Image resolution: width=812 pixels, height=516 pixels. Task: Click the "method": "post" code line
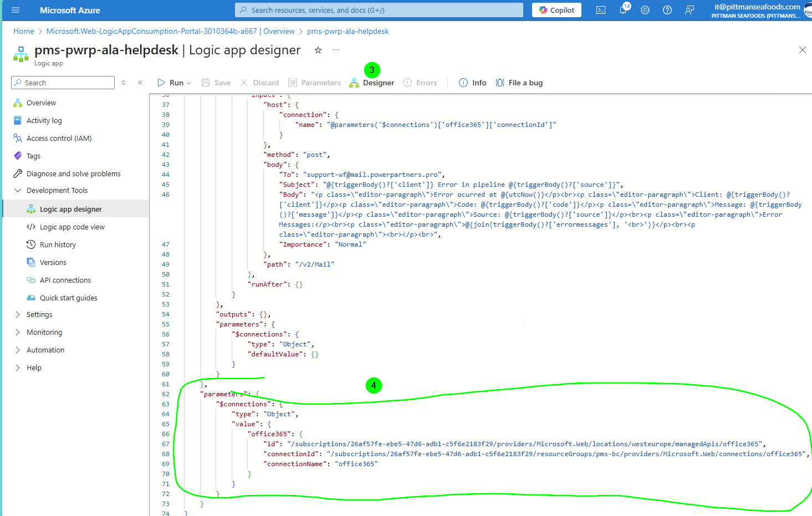[x=297, y=155]
